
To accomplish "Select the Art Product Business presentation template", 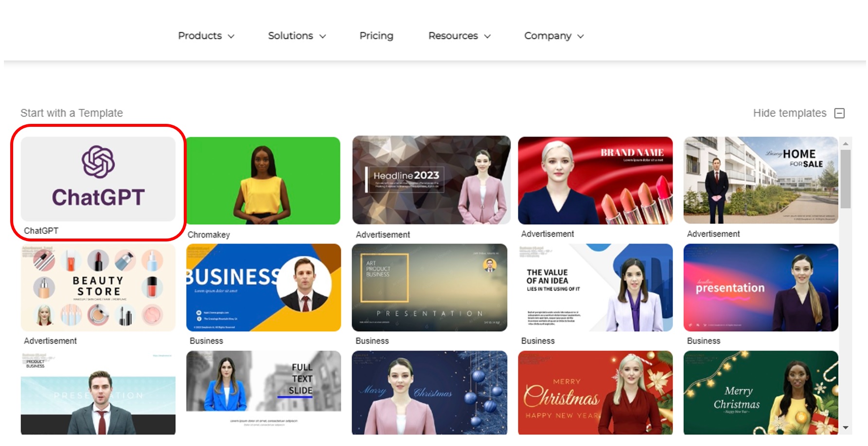I will click(429, 288).
